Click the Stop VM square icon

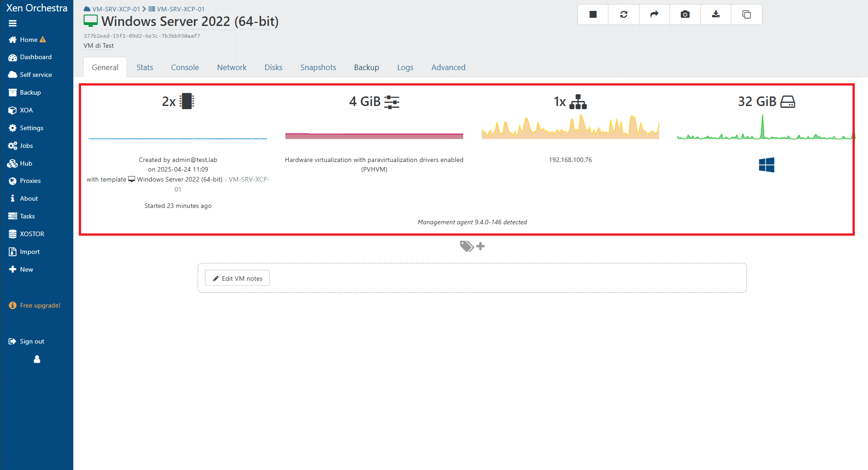[593, 15]
